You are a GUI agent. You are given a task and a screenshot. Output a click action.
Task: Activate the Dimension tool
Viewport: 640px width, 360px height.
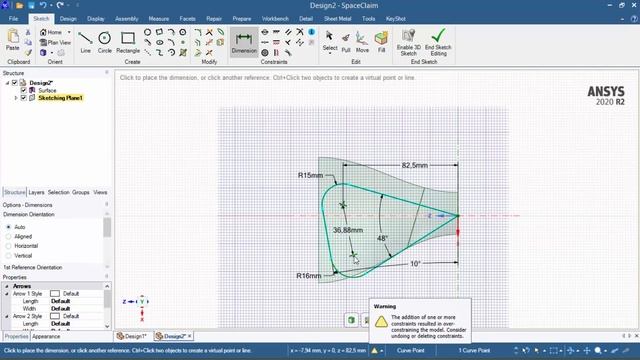pos(244,42)
